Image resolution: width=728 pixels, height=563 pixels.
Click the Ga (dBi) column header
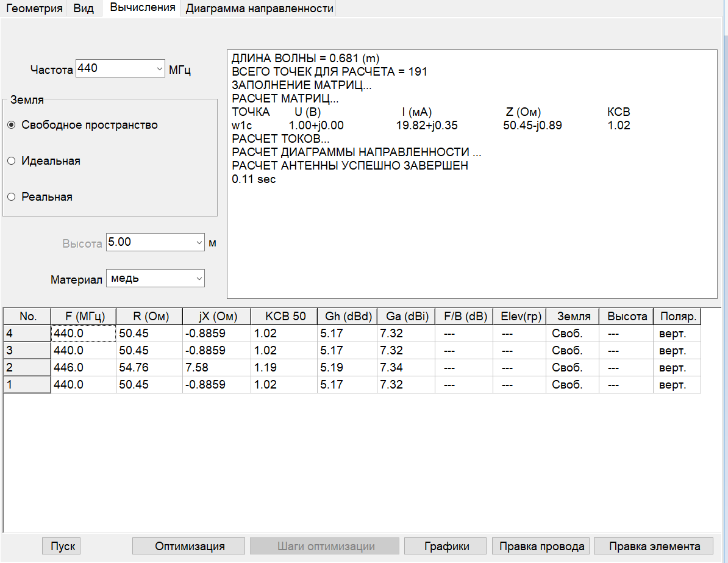(406, 317)
